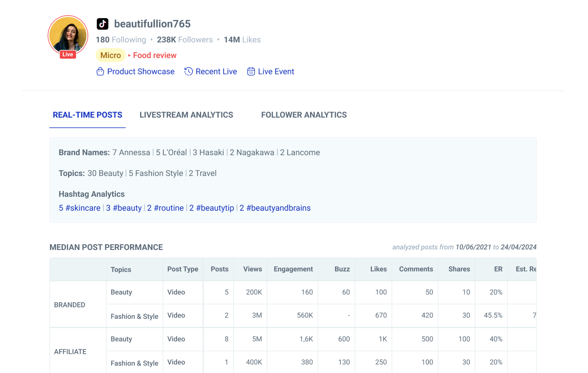Click the Recent Live clock icon
Viewport: 588px width, 373px height.
pyautogui.click(x=188, y=71)
